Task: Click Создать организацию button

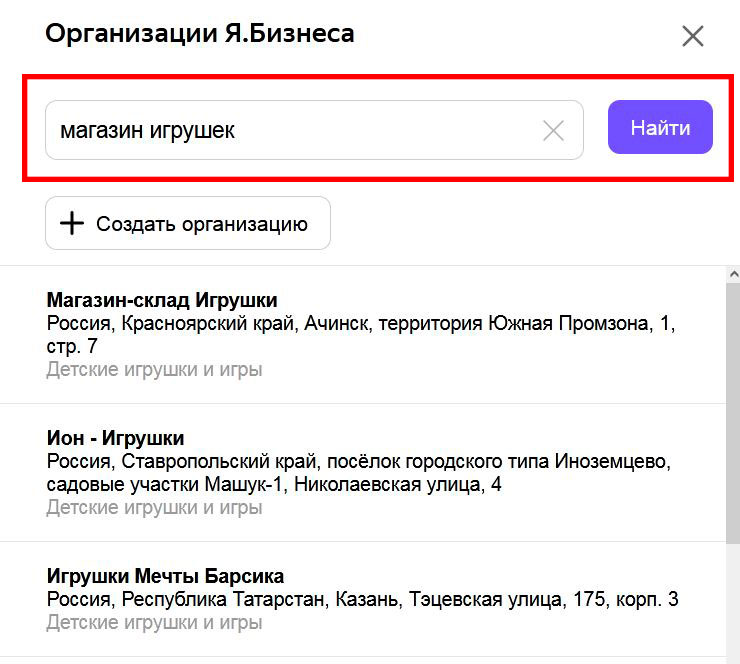Action: (x=188, y=223)
